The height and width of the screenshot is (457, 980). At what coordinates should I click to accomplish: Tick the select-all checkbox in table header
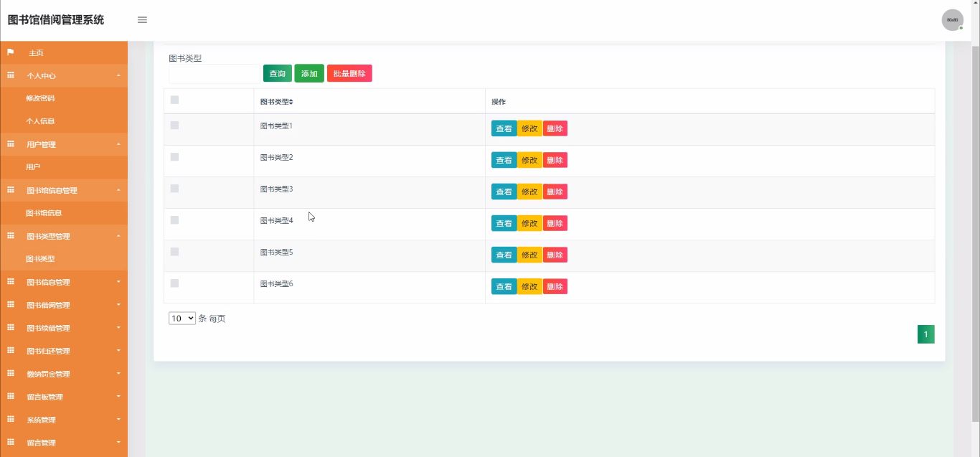point(174,100)
